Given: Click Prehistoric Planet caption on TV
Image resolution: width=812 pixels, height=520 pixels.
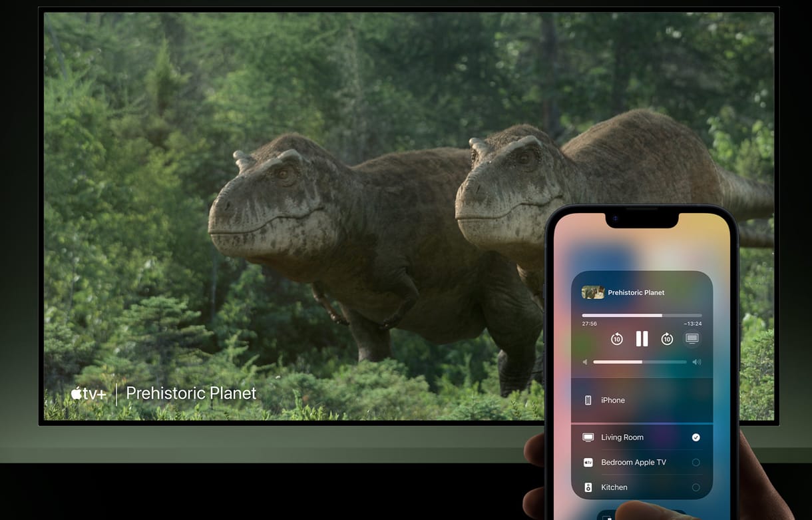Looking at the screenshot, I should click(x=191, y=393).
